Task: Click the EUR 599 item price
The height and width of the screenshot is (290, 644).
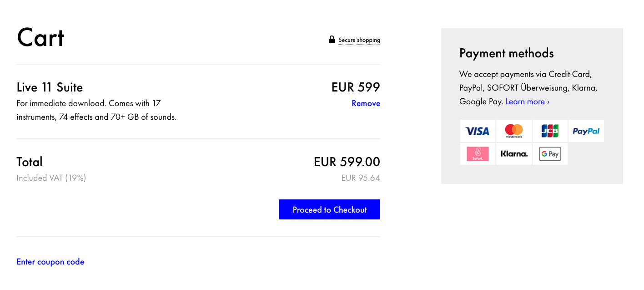Action: tap(356, 87)
